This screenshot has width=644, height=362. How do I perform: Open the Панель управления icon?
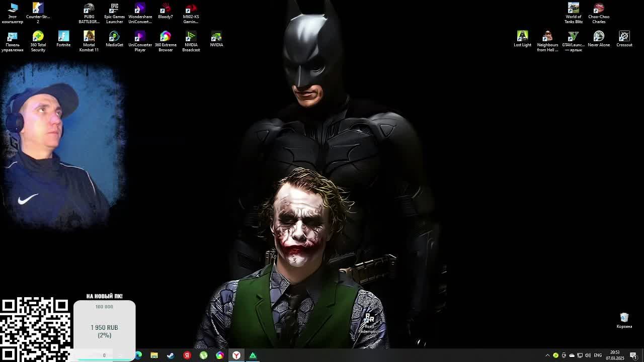(13, 41)
